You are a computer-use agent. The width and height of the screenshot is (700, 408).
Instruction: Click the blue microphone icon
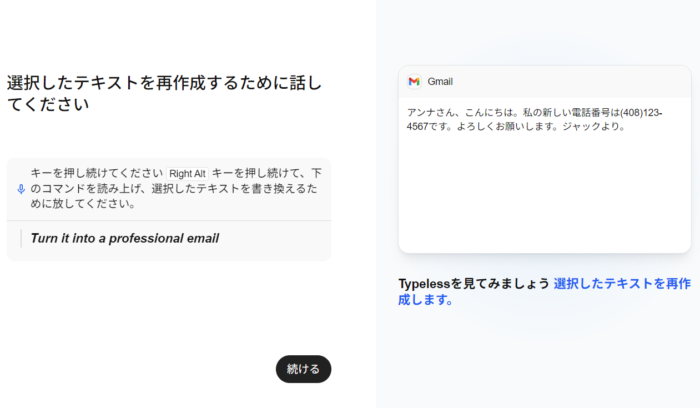pos(21,189)
